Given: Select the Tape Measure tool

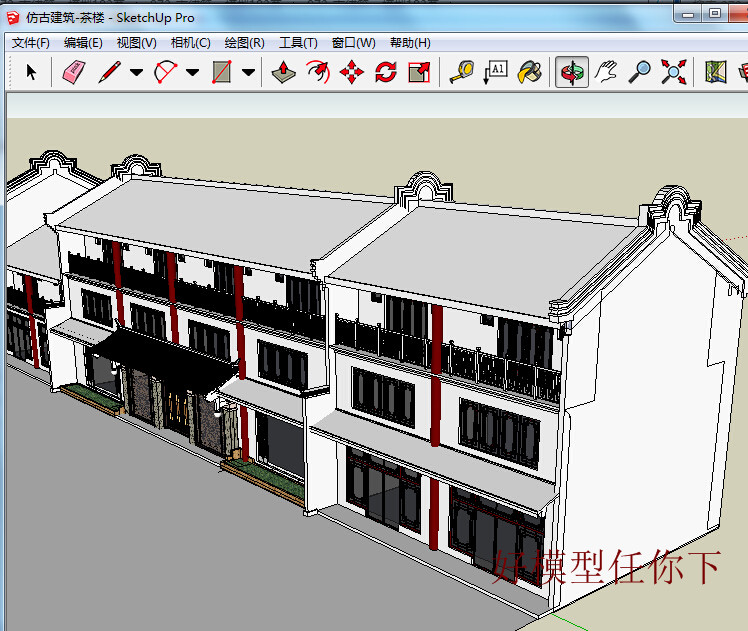Looking at the screenshot, I should coord(462,72).
